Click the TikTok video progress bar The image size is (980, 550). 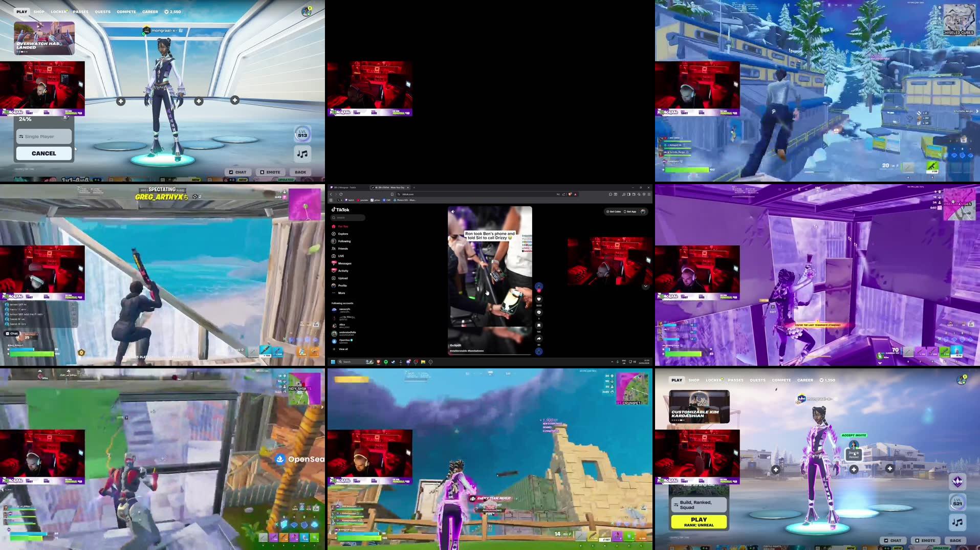tap(490, 354)
